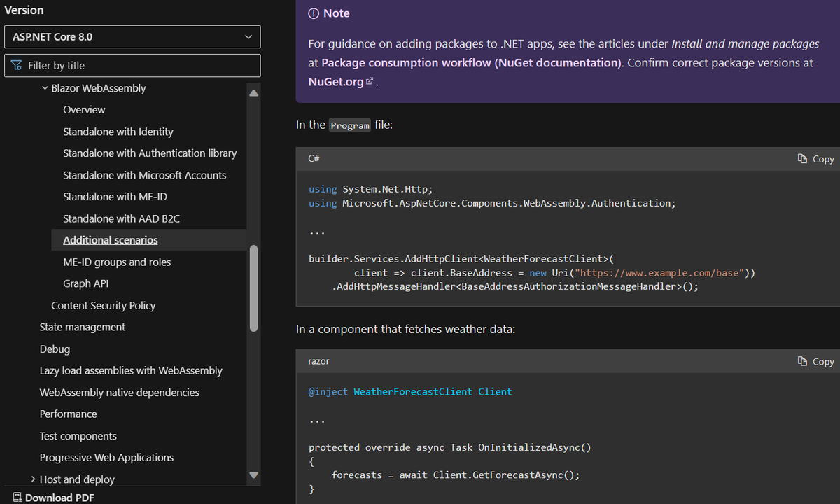
Task: Click the razor language label
Action: click(x=318, y=361)
